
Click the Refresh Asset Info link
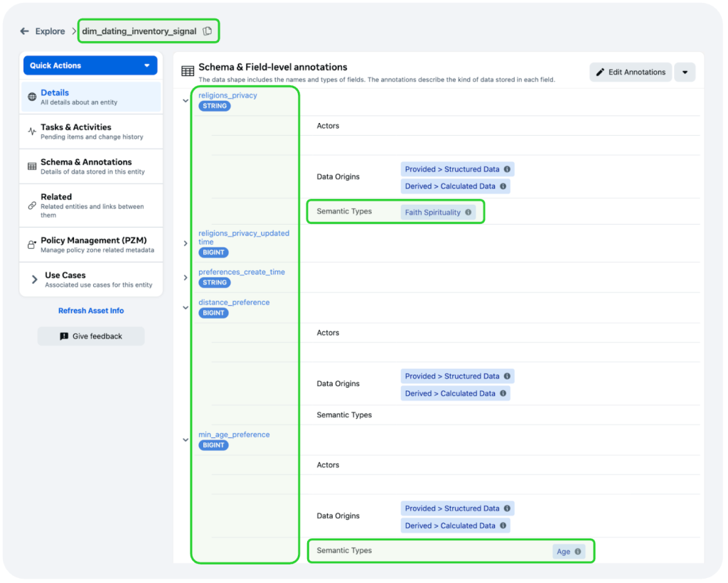click(x=91, y=311)
